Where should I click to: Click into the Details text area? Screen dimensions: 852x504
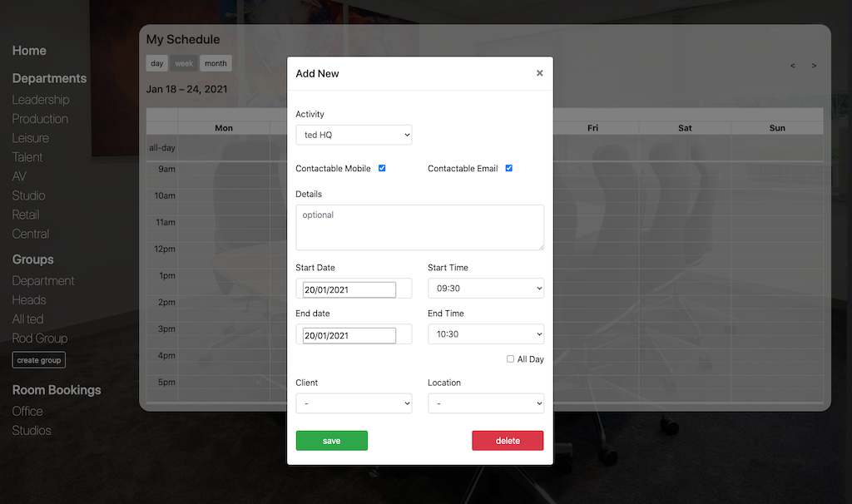419,227
